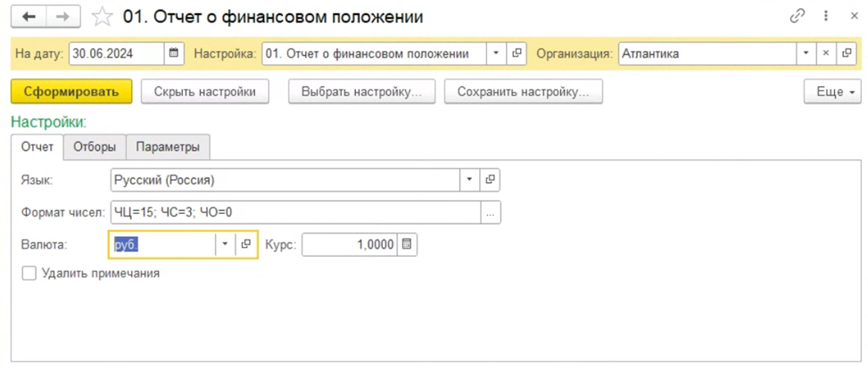Image resolution: width=868 pixels, height=368 pixels.
Task: Open the selected Валюта item form
Action: coord(246,244)
